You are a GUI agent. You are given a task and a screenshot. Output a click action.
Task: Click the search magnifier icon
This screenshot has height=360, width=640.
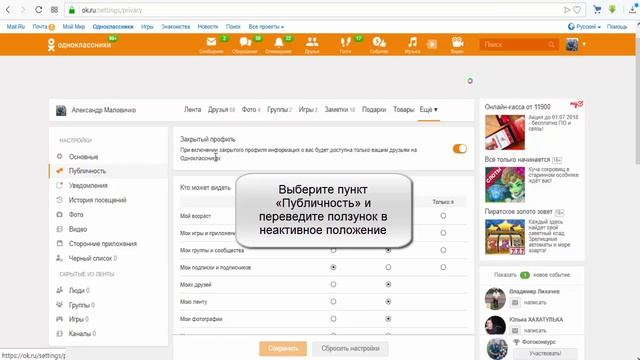(551, 44)
